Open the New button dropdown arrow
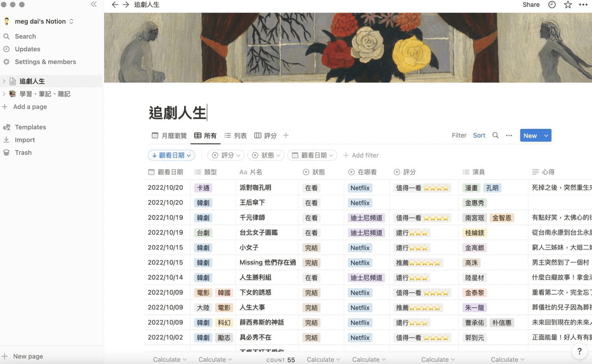Viewport: 592px width, 364px height. 546,135
